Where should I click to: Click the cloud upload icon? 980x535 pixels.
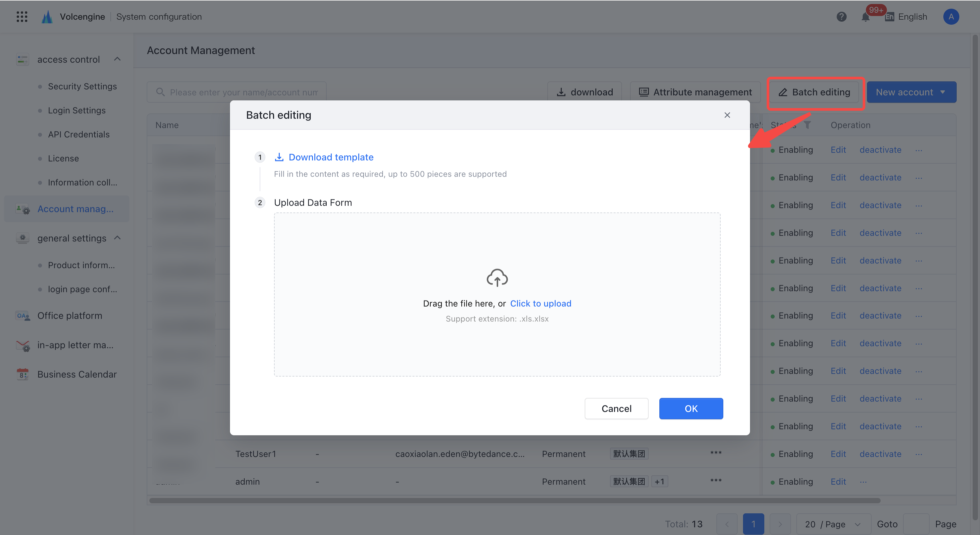tap(497, 278)
